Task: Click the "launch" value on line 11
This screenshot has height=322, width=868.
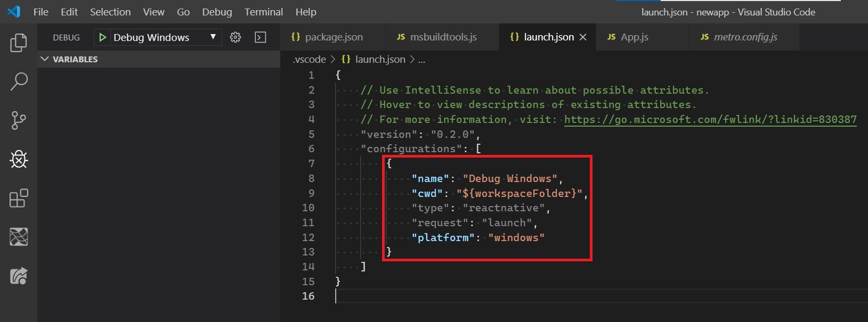Action: point(507,222)
